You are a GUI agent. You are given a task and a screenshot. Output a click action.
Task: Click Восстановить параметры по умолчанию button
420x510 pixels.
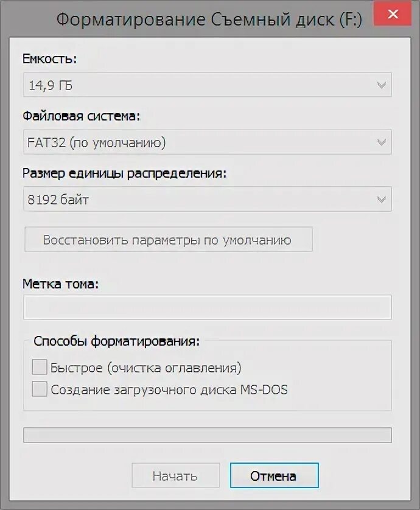169,239
